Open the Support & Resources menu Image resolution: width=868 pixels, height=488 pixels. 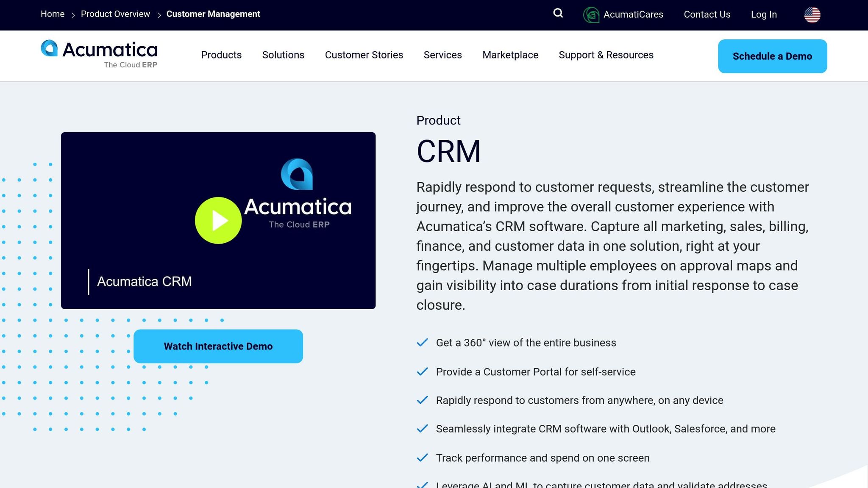point(606,55)
